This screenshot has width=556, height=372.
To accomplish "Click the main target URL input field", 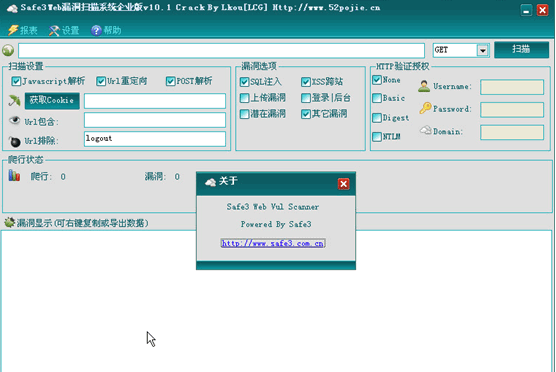I will click(x=221, y=50).
